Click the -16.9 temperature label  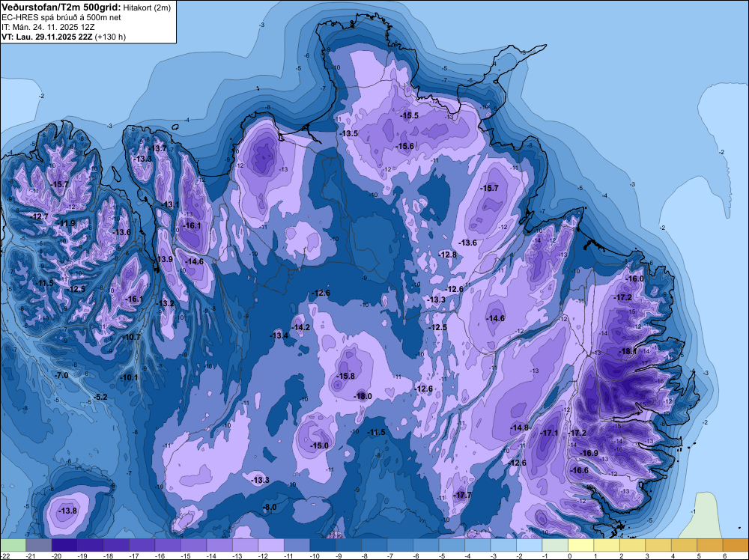tap(589, 453)
